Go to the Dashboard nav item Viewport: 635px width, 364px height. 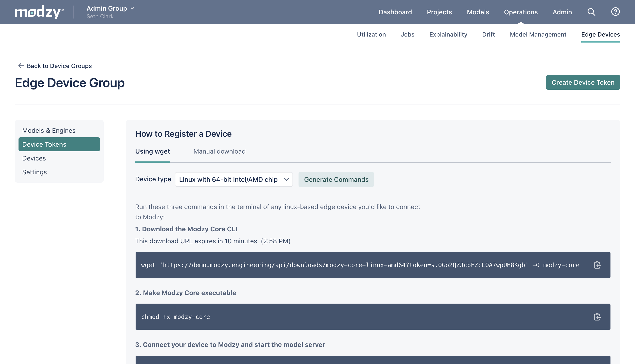[x=395, y=12]
